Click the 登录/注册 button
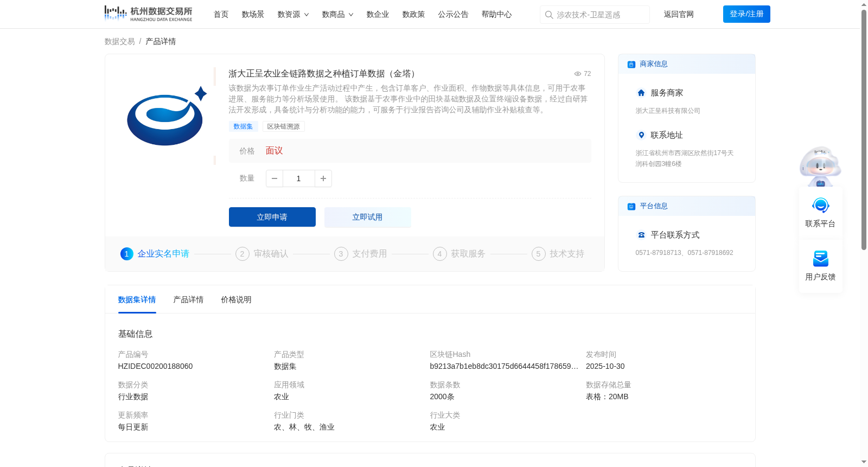Image resolution: width=868 pixels, height=467 pixels. tap(746, 14)
